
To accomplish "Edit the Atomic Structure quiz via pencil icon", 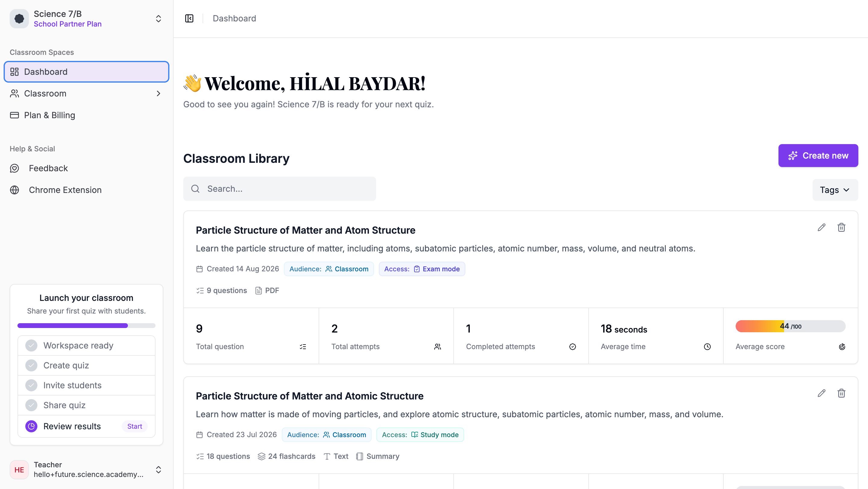I will click(821, 393).
